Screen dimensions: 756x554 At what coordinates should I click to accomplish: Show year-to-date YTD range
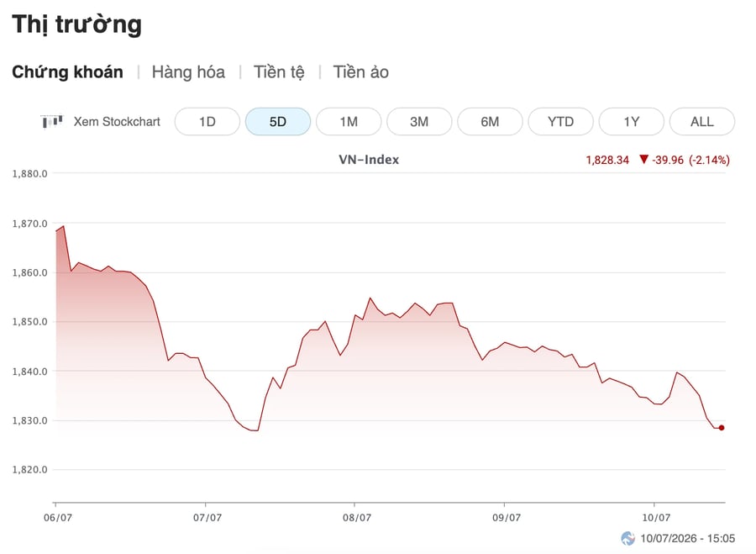click(561, 122)
